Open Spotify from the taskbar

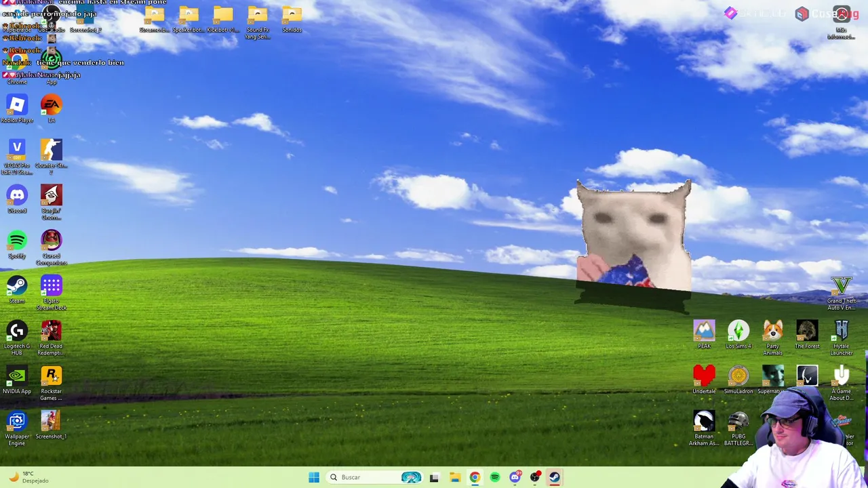[495, 477]
